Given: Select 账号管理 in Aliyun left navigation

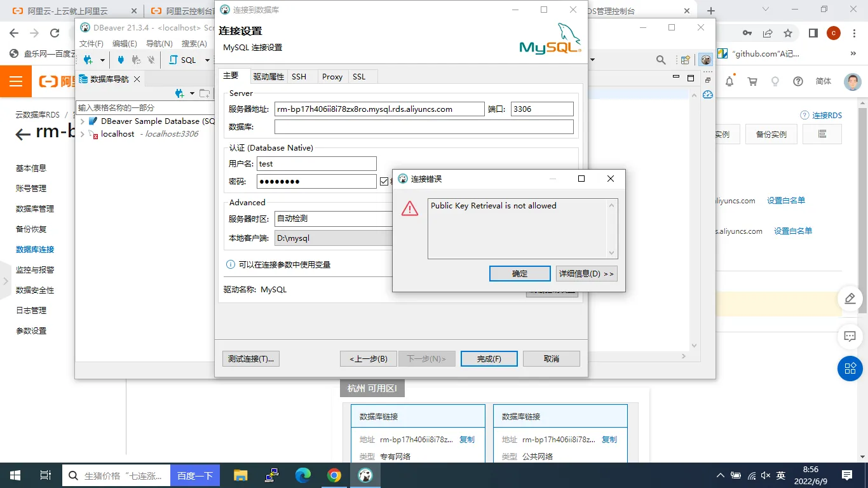Looking at the screenshot, I should pyautogui.click(x=31, y=189).
